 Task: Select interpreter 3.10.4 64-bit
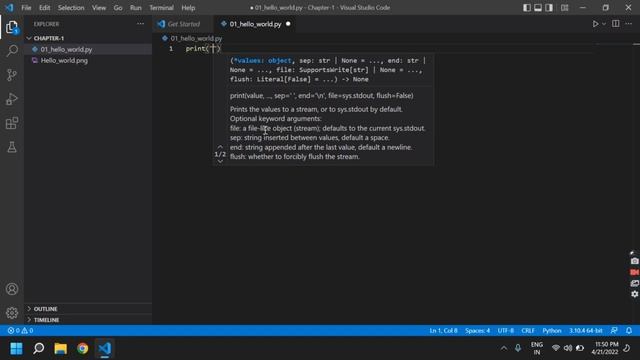tap(586, 331)
